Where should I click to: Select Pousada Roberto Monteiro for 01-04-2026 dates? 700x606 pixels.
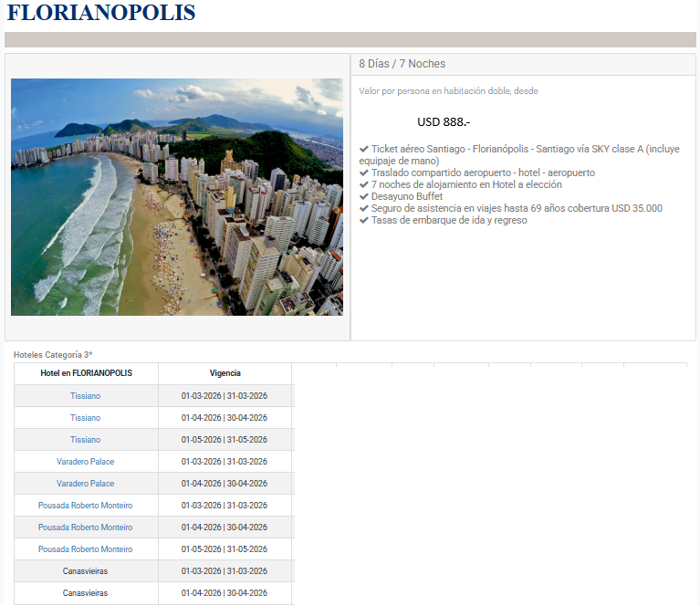pos(86,528)
